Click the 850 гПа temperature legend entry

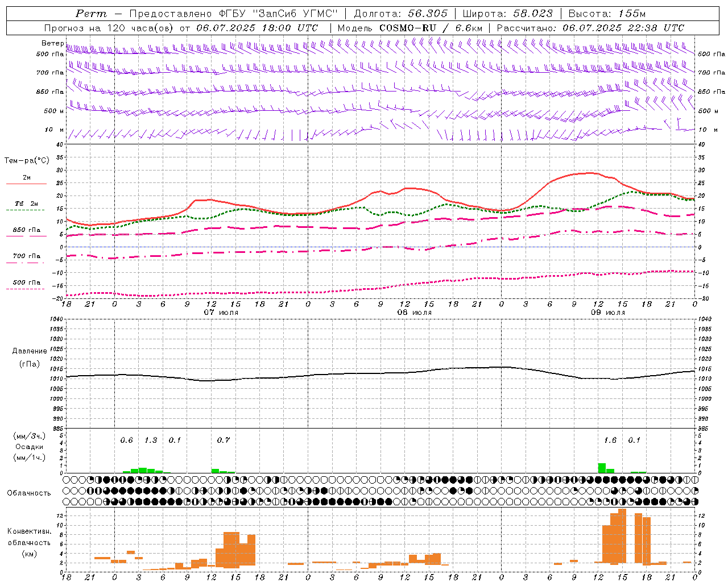click(27, 230)
